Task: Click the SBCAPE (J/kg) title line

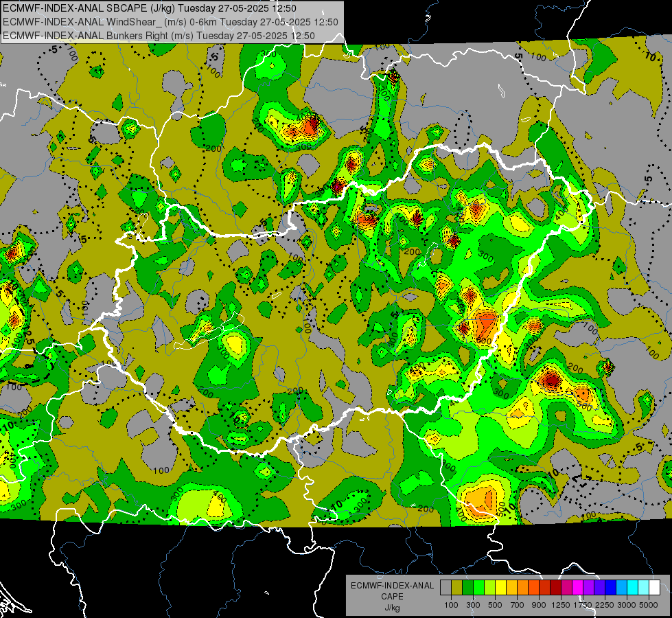Action: point(150,8)
